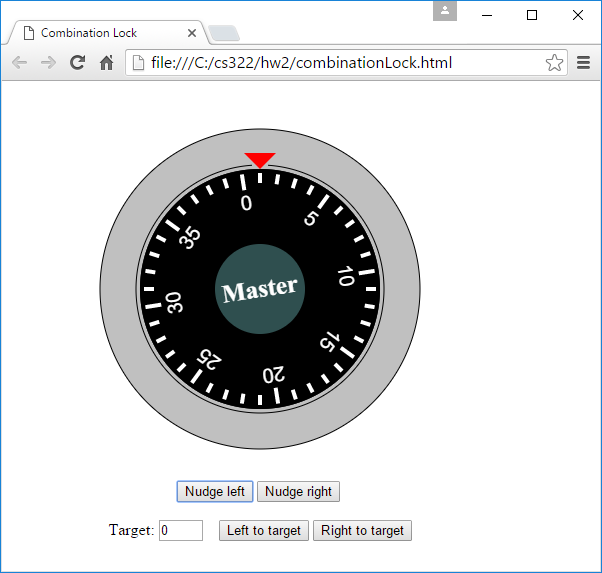Click the red indicator triangle
The height and width of the screenshot is (573, 602).
[x=260, y=160]
